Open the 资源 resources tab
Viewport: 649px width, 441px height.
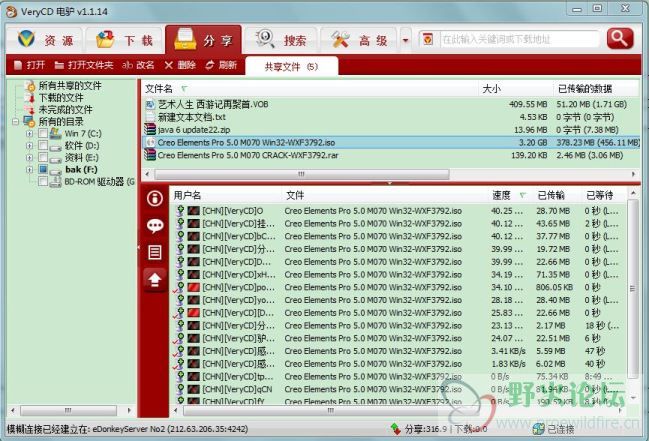tap(45, 40)
